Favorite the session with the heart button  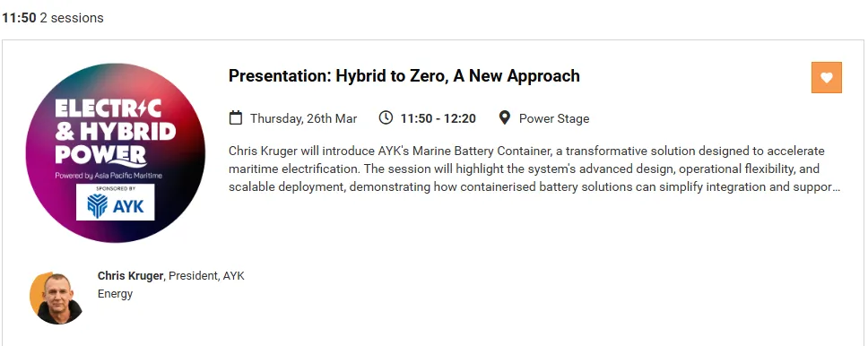coord(827,77)
